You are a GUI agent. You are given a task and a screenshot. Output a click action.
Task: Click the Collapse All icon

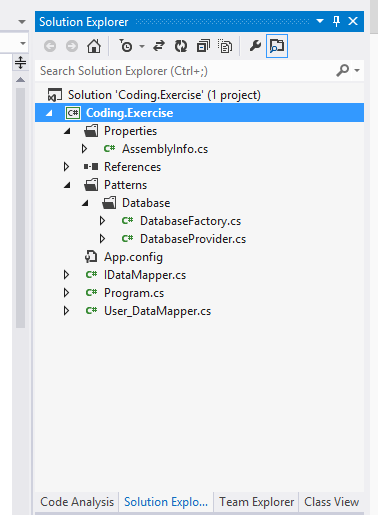(203, 46)
